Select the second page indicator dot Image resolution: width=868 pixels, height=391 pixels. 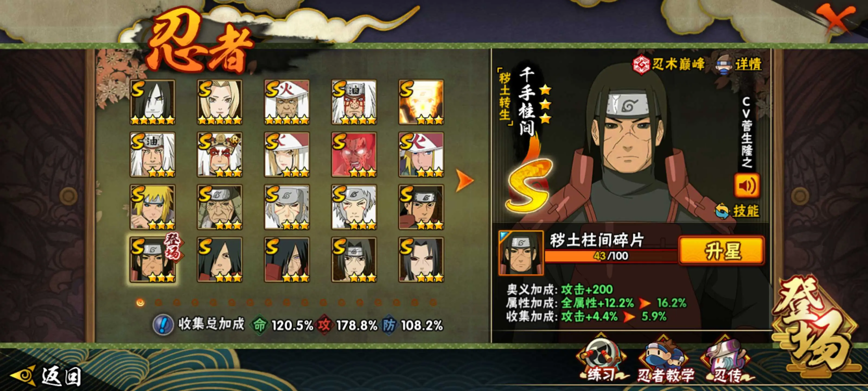tap(158, 302)
